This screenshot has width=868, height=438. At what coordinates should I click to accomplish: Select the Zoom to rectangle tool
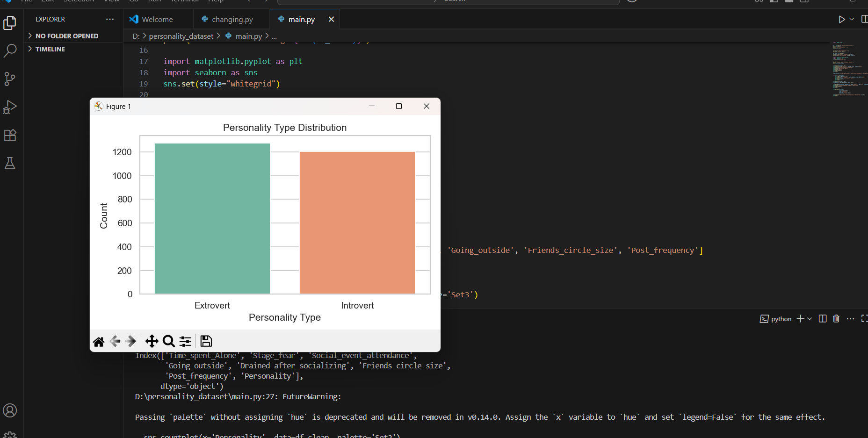tap(169, 341)
